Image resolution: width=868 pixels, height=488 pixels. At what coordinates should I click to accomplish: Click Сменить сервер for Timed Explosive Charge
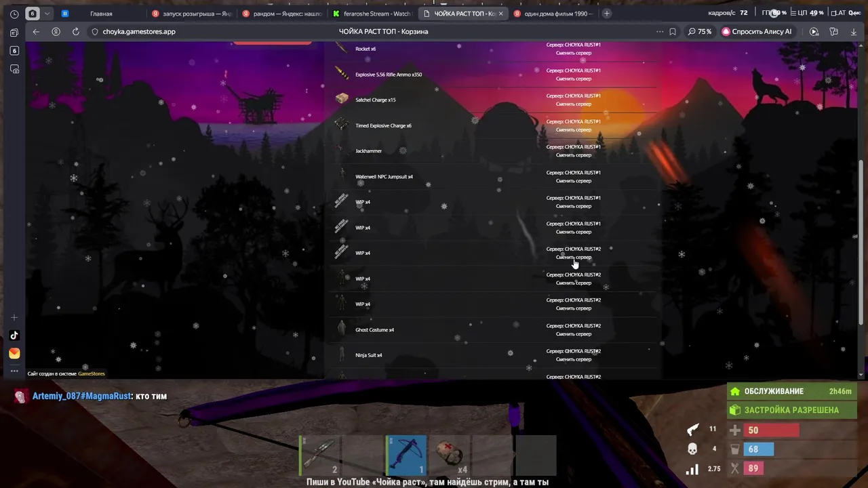coord(574,129)
